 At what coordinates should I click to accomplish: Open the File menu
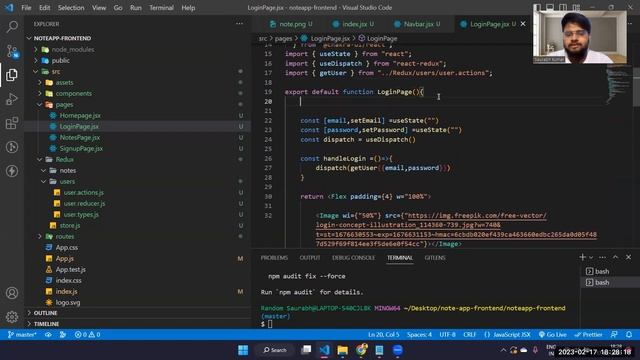click(26, 8)
